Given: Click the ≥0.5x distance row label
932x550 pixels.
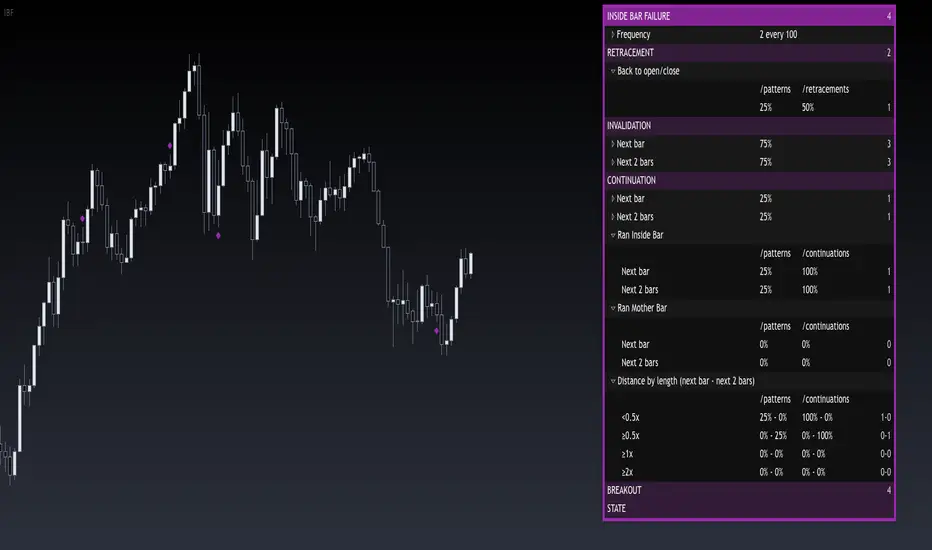Looking at the screenshot, I should click(630, 436).
